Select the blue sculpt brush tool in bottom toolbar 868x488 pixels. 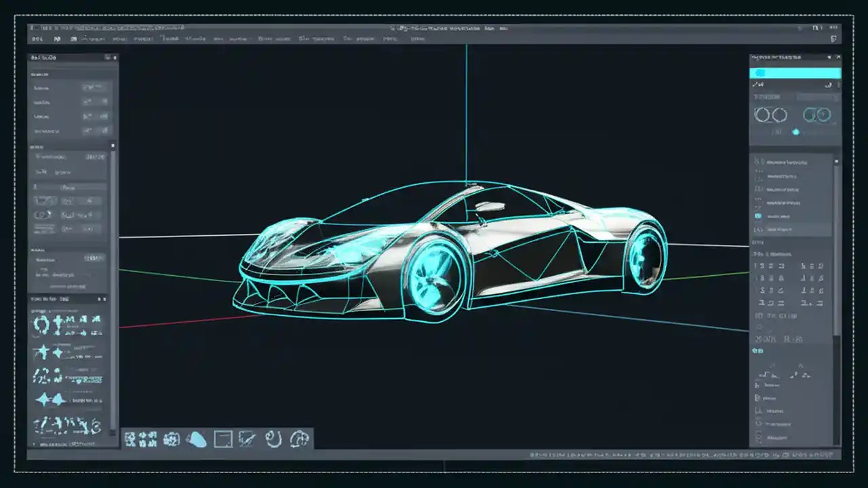[x=197, y=439]
